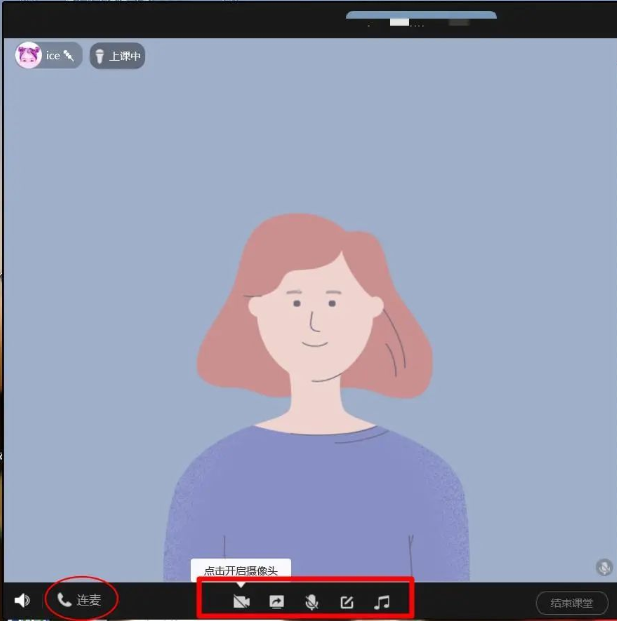Viewport: 617px width, 624px height.
Task: Click the microphone icon in 上课中 badge
Action: [100, 56]
